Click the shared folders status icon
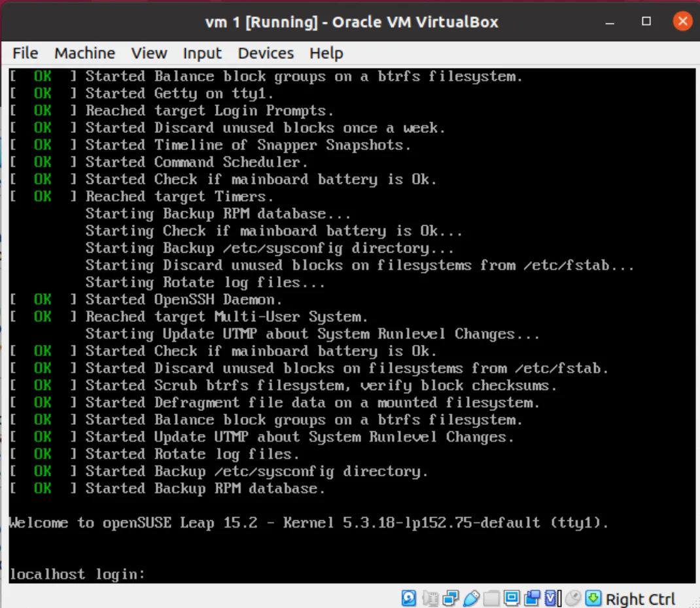 [491, 598]
